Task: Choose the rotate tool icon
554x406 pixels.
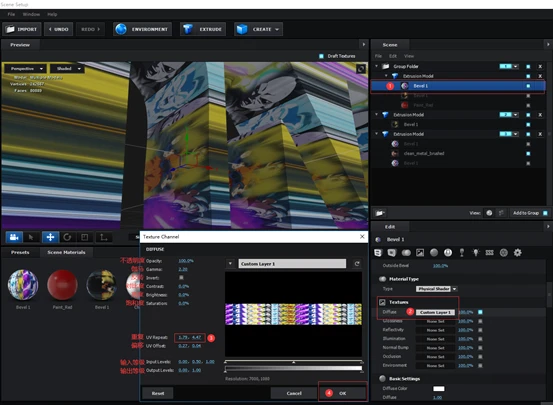Action: 67,237
